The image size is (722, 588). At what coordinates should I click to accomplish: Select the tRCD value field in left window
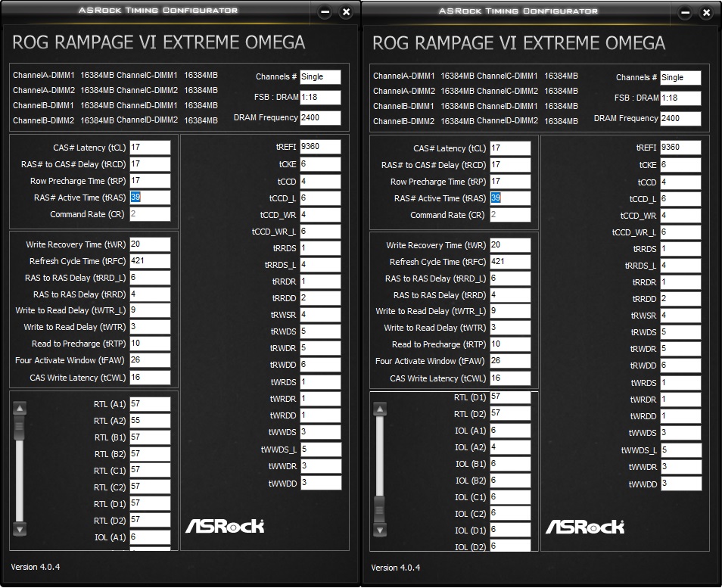click(x=150, y=164)
